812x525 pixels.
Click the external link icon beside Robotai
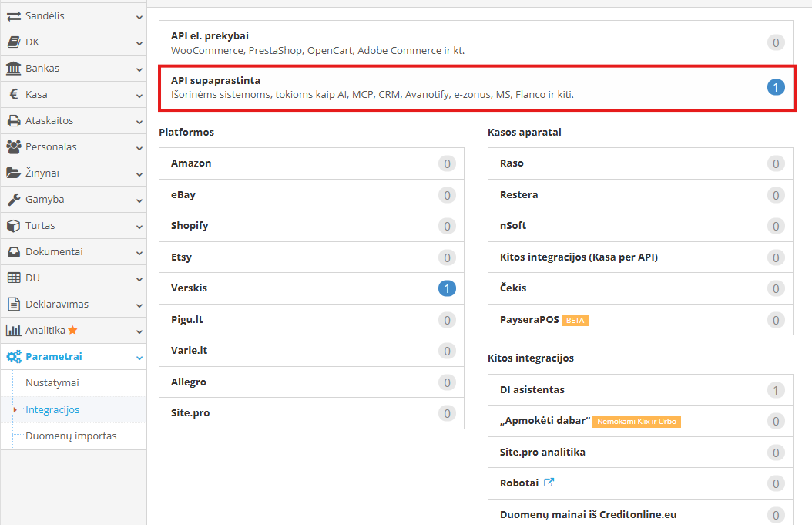coord(549,483)
